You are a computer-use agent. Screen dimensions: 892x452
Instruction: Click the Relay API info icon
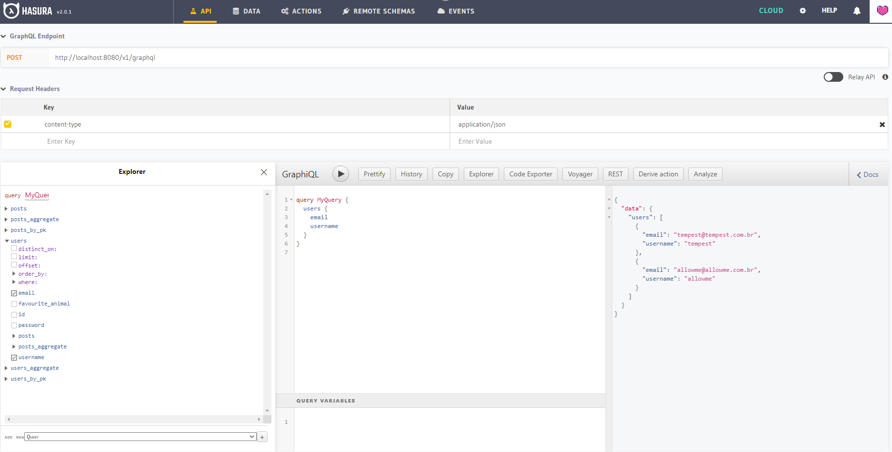[x=885, y=77]
